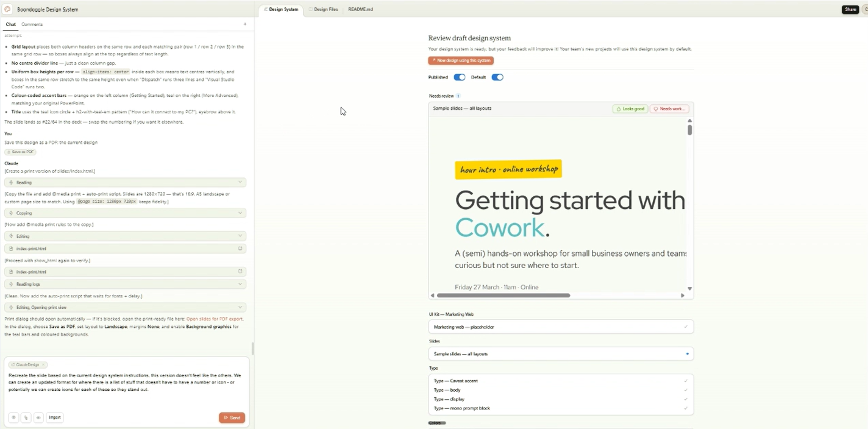
Task: Click the preview's vertical scrollbar thumb
Action: [x=690, y=130]
